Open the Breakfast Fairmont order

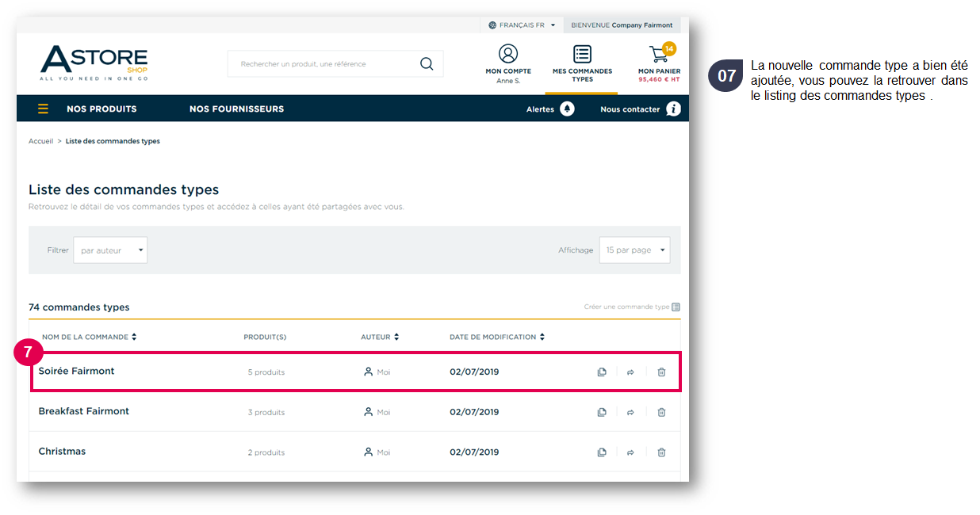point(84,411)
